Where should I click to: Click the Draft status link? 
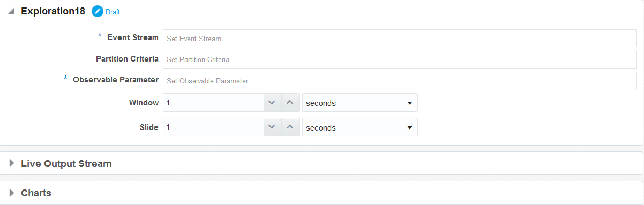click(113, 12)
